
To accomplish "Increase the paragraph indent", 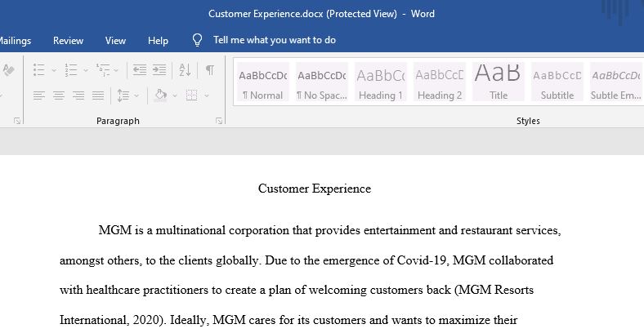I will [x=159, y=69].
